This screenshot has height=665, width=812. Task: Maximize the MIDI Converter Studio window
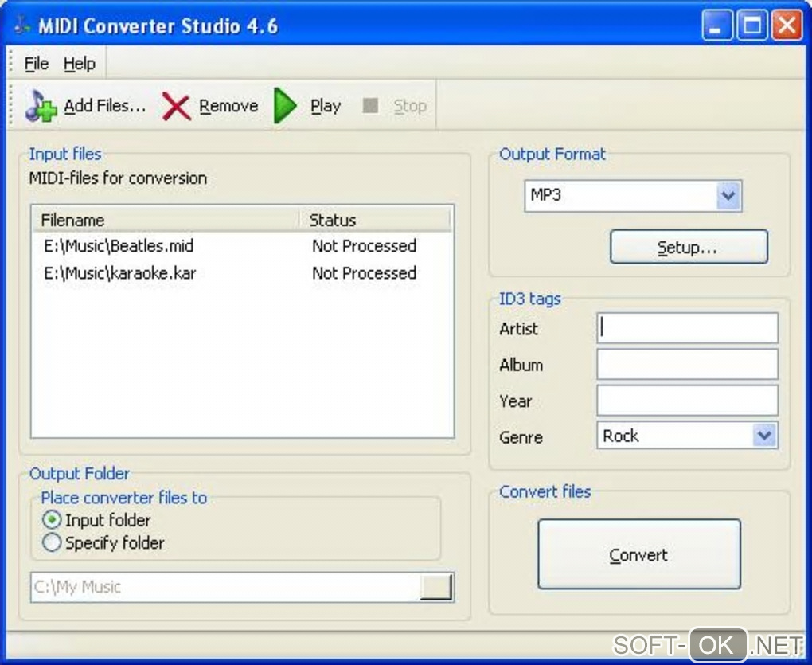pyautogui.click(x=751, y=25)
